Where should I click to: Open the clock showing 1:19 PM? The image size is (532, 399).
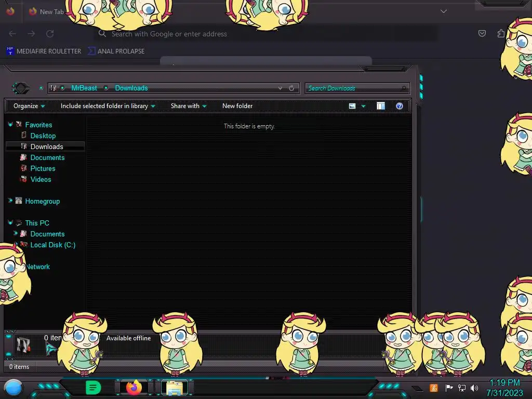click(504, 388)
